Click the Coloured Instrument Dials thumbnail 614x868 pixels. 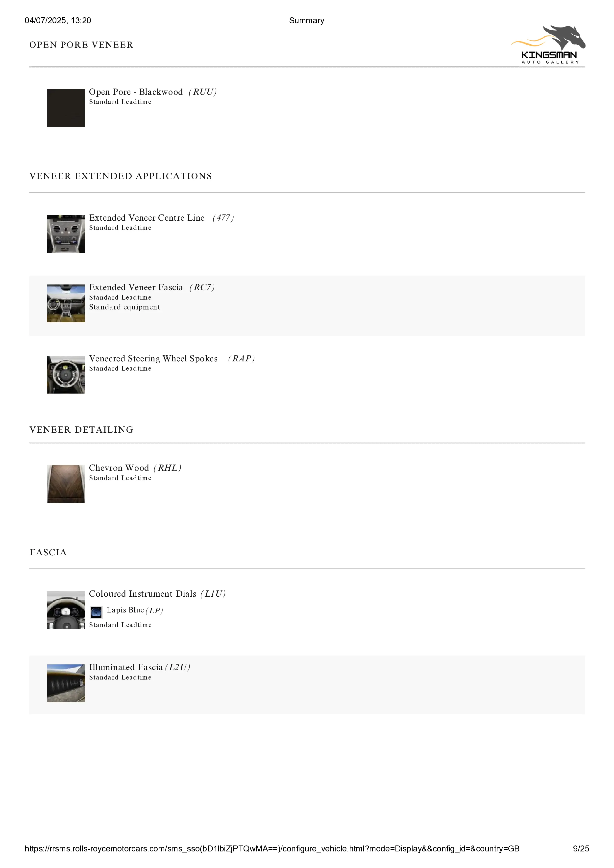66,610
